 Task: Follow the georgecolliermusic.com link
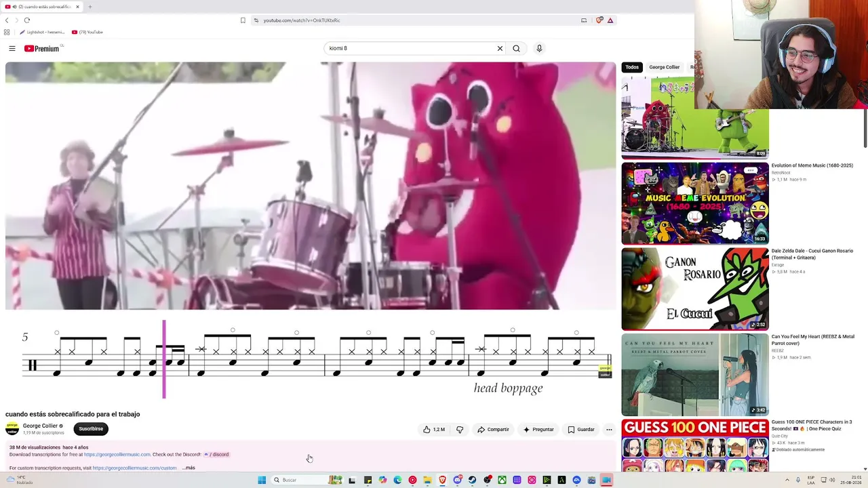point(117,454)
